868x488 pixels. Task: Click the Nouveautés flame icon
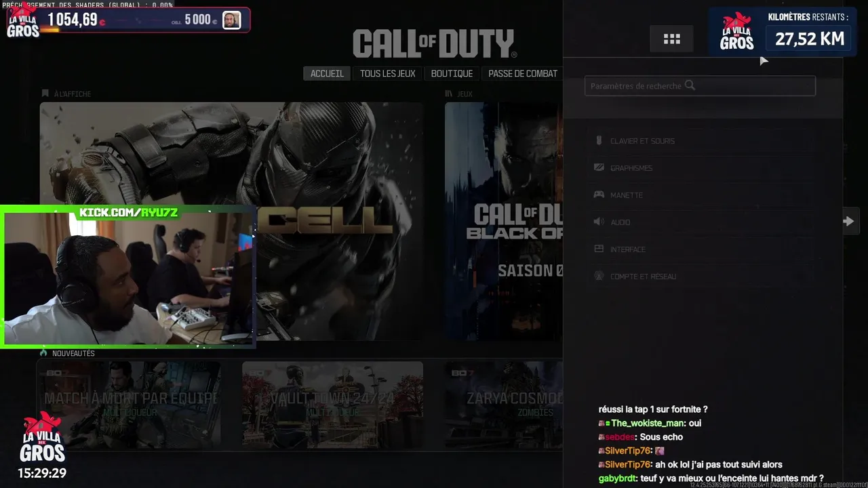pos(43,353)
